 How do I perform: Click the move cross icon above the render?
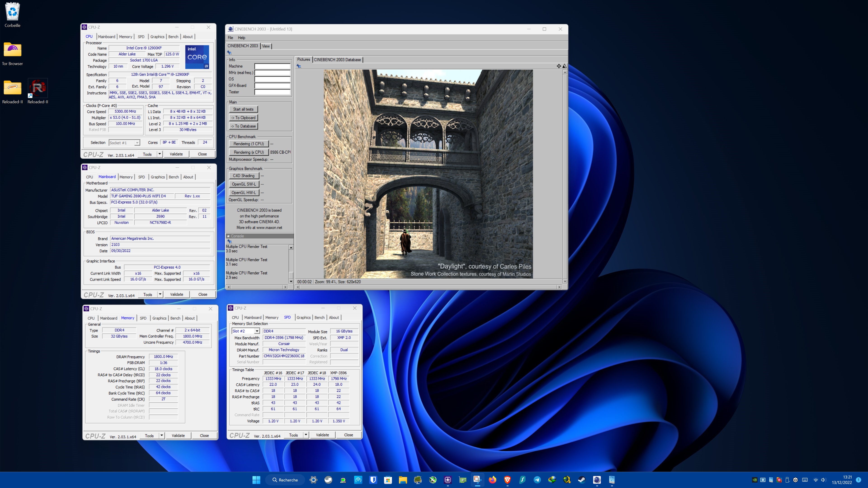pos(559,66)
